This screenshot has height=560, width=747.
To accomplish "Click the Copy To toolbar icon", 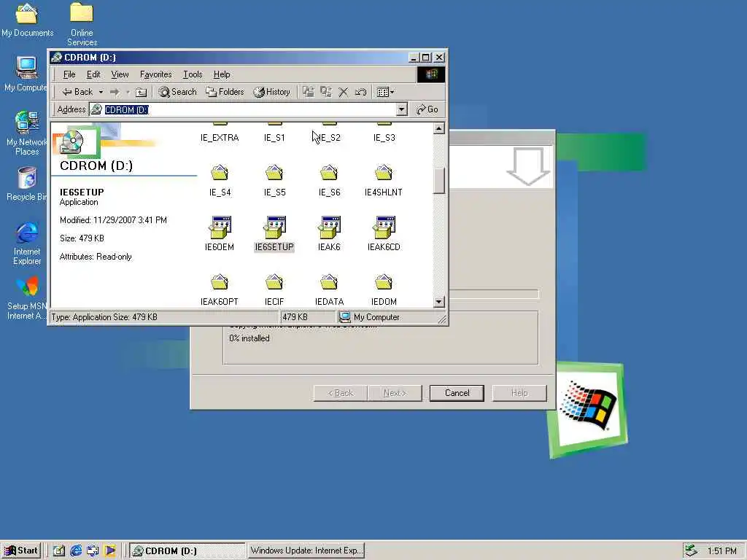I will pyautogui.click(x=326, y=92).
